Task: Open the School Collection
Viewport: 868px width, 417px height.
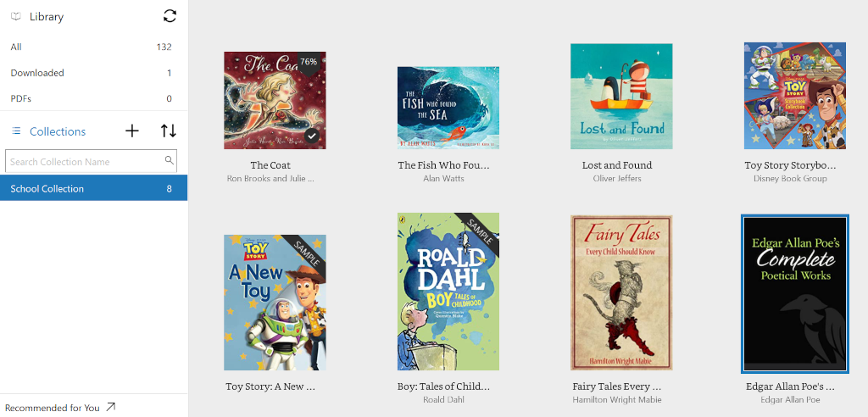Action: click(93, 188)
